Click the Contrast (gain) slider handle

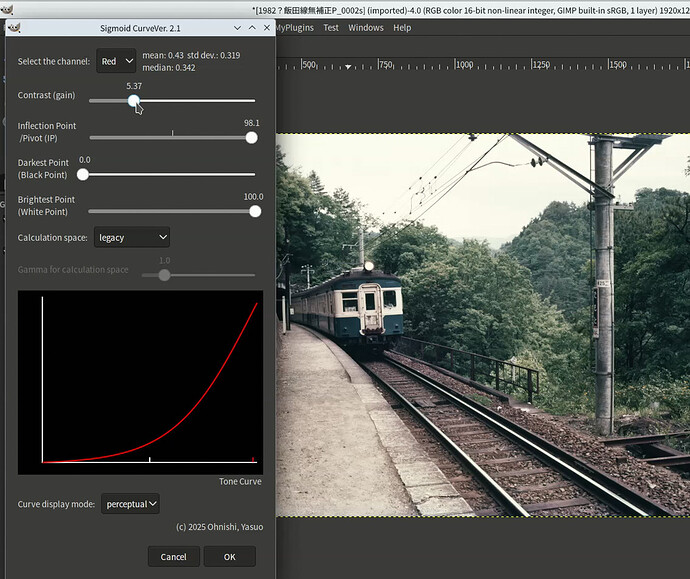tap(134, 101)
